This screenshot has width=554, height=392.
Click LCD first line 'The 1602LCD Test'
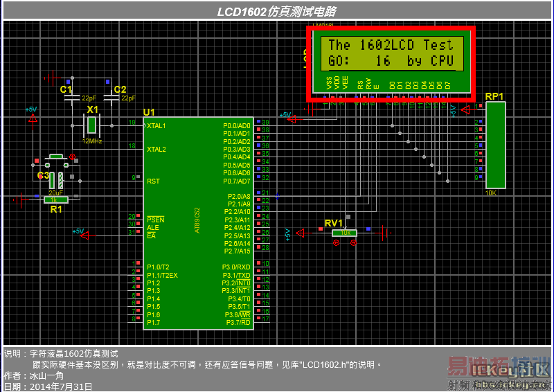[x=391, y=45]
